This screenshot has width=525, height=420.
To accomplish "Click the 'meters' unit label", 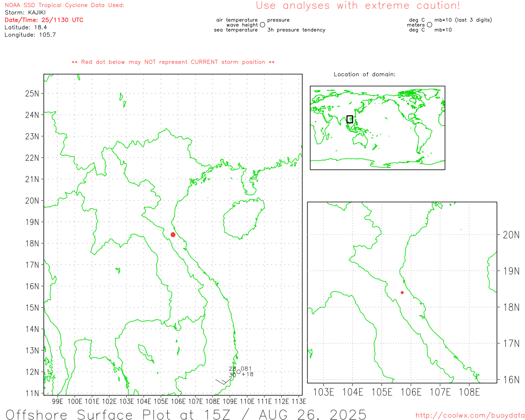I will pyautogui.click(x=416, y=25).
